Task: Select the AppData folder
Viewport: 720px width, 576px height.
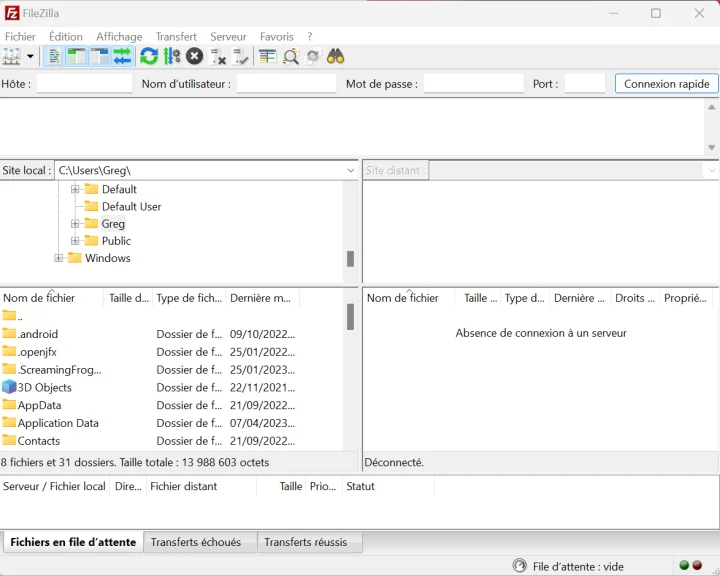Action: (32, 405)
